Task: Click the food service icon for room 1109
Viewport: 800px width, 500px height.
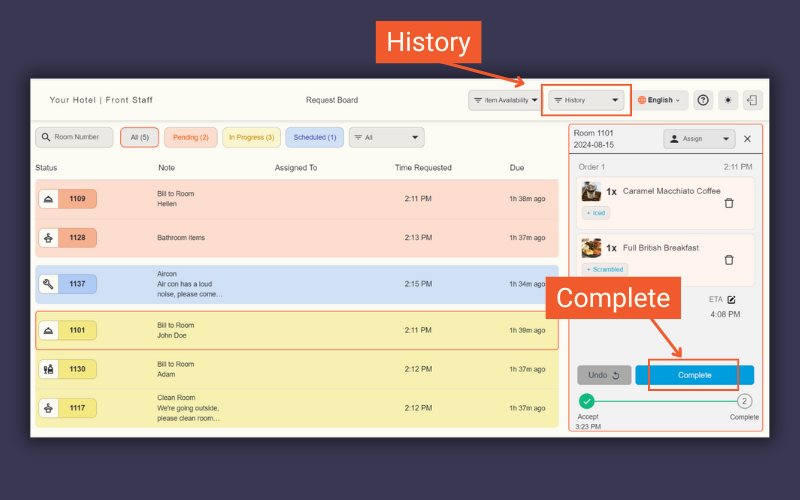Action: 48,199
